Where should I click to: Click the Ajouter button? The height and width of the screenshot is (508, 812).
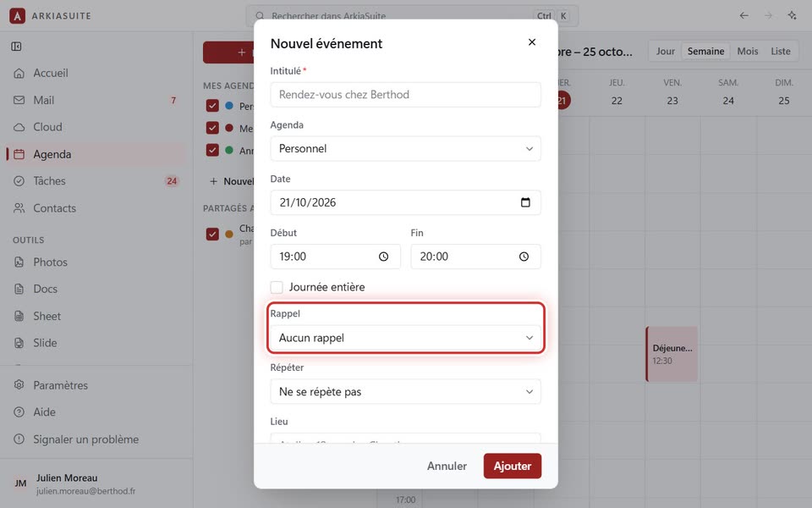pyautogui.click(x=513, y=466)
